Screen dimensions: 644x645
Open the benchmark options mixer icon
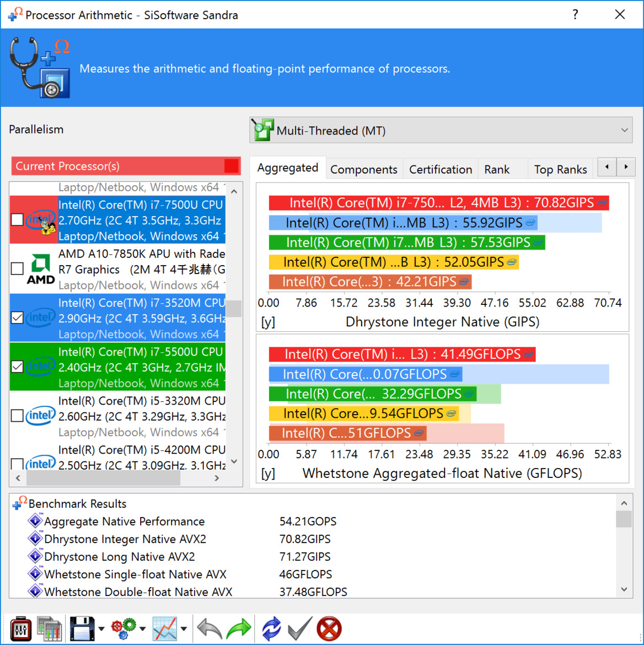(20, 628)
